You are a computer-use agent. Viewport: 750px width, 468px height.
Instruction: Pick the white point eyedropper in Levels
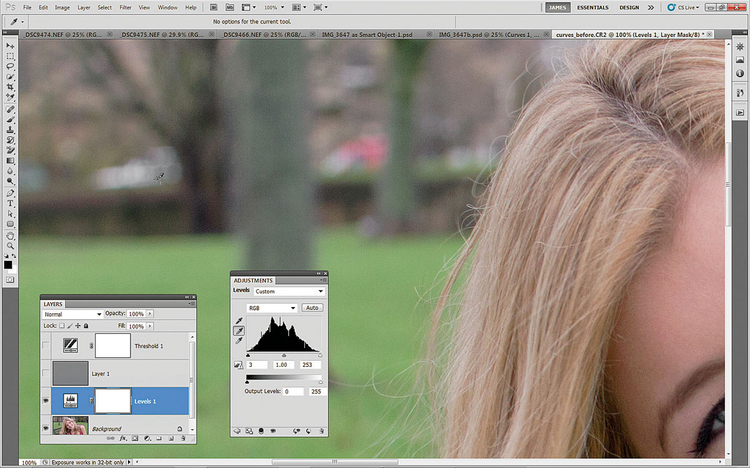point(239,341)
